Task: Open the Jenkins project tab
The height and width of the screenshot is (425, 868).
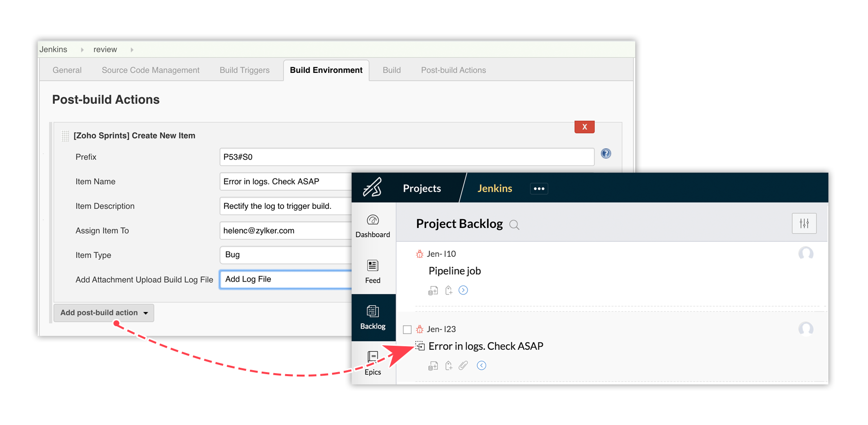Action: 495,188
